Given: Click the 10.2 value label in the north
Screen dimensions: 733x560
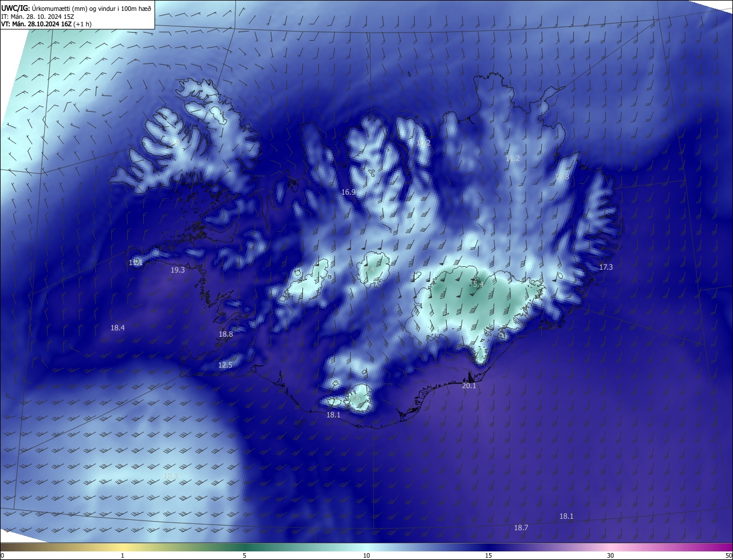Looking at the screenshot, I should 423,143.
